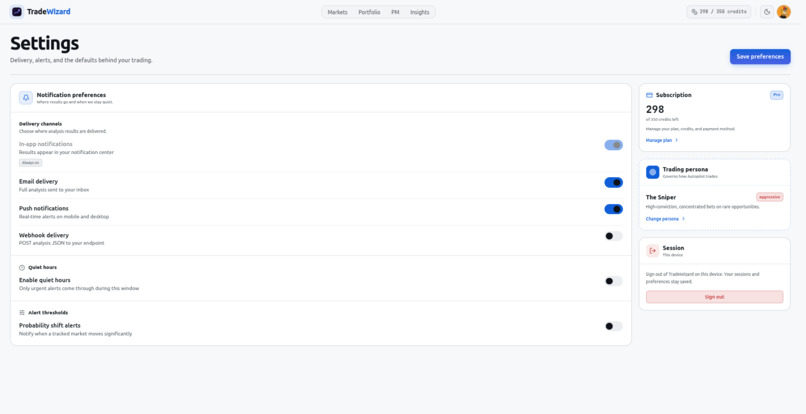
Task: Click the Enable quiet hours label
Action: point(45,280)
